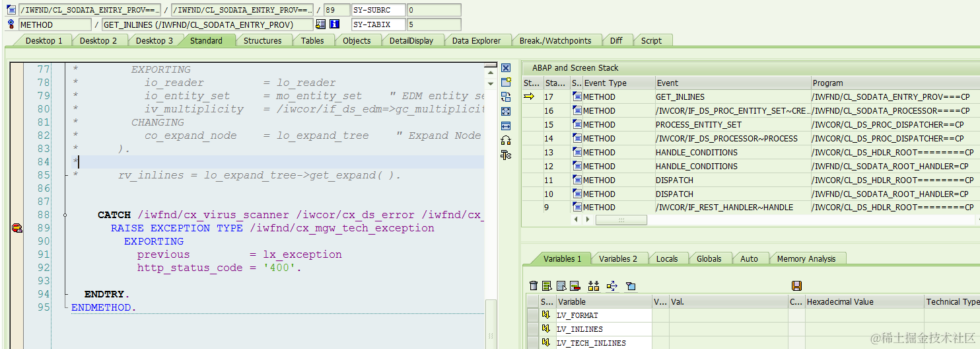Switch to the Variables 2 tab
980x349 pixels.
point(618,258)
